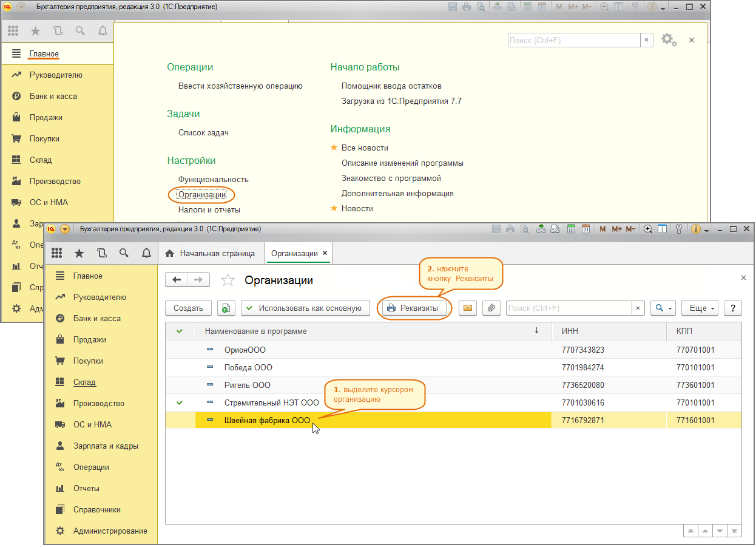
Task: Open the magnifier search dropdown in the toolbar
Action: [663, 308]
